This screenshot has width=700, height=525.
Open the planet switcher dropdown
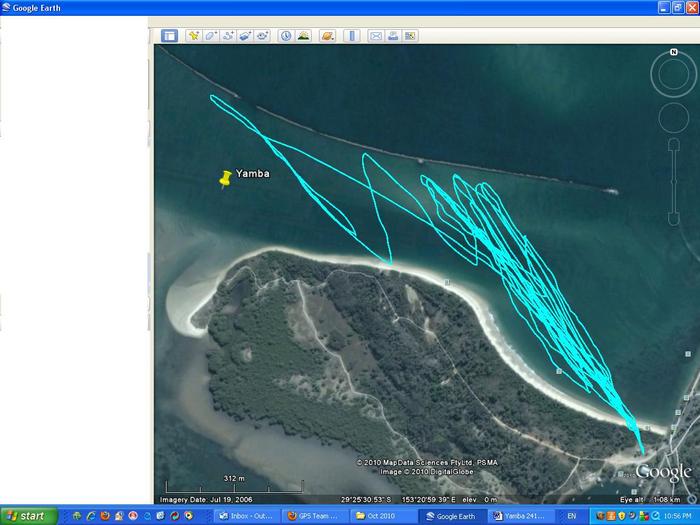tap(328, 35)
